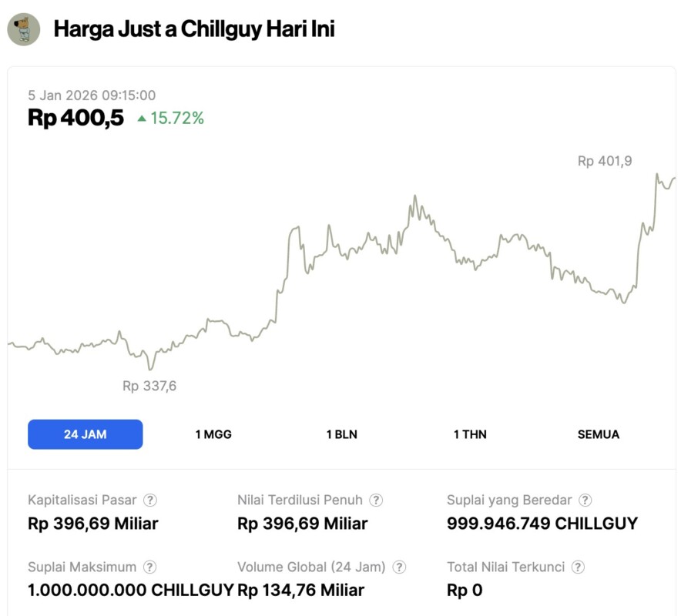Select the SEMUA time range
The image size is (681, 616).
598,434
